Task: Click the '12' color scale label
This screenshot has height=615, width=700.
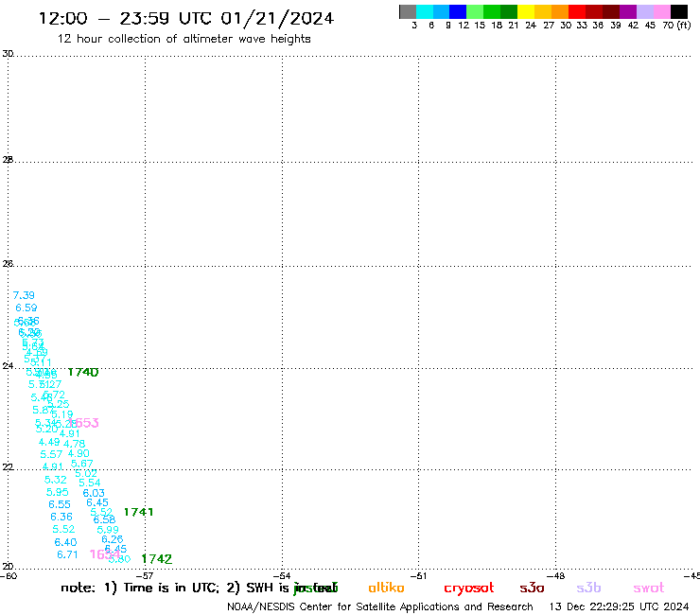Action: (464, 26)
